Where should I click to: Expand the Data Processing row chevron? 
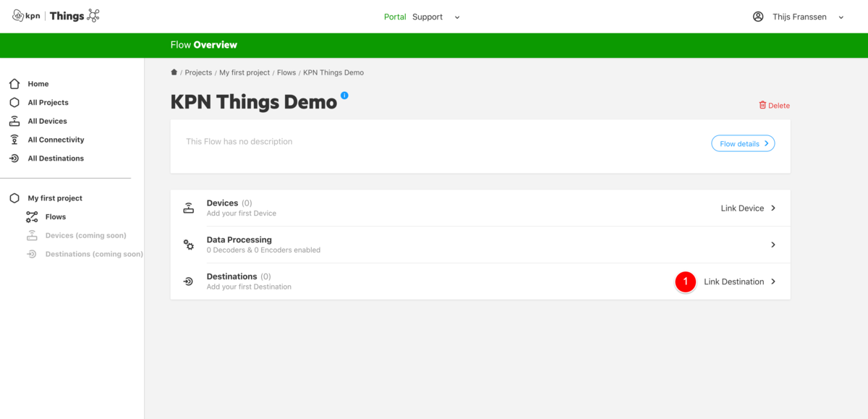click(773, 245)
